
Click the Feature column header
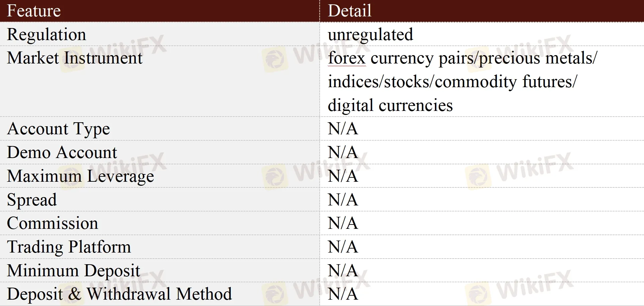tap(34, 11)
